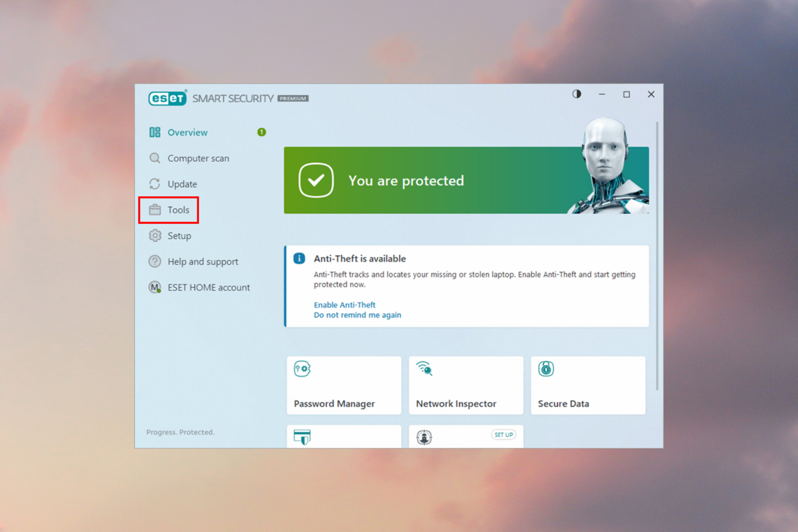Close the ESET Smart Security window

[x=651, y=94]
